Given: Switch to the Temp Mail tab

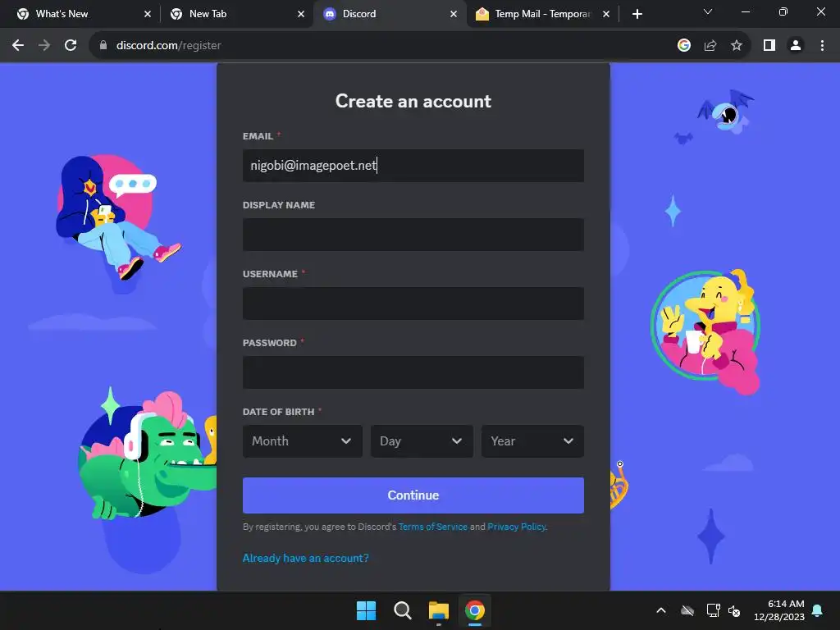Looking at the screenshot, I should pyautogui.click(x=542, y=14).
